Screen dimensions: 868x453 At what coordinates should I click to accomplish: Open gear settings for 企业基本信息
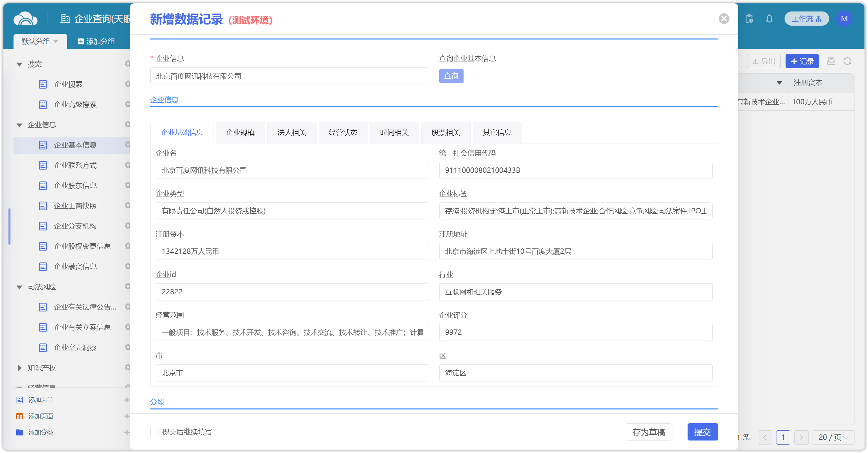tap(127, 144)
